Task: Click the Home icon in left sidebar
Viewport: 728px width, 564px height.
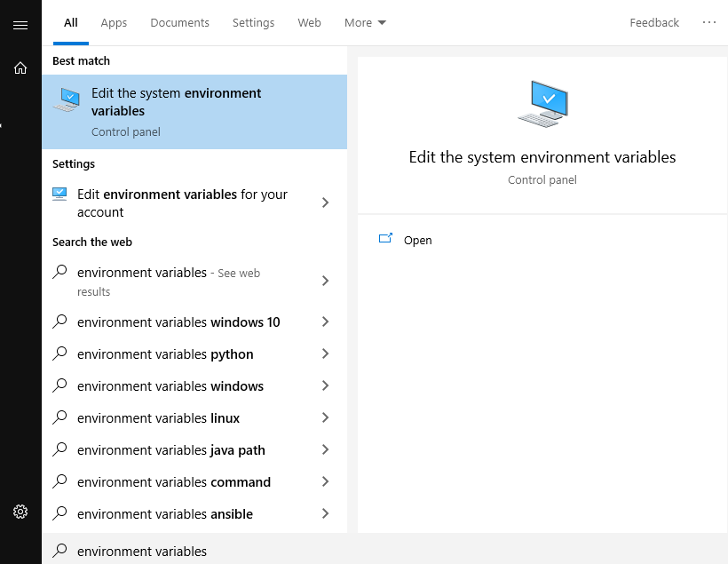Action: (x=20, y=68)
